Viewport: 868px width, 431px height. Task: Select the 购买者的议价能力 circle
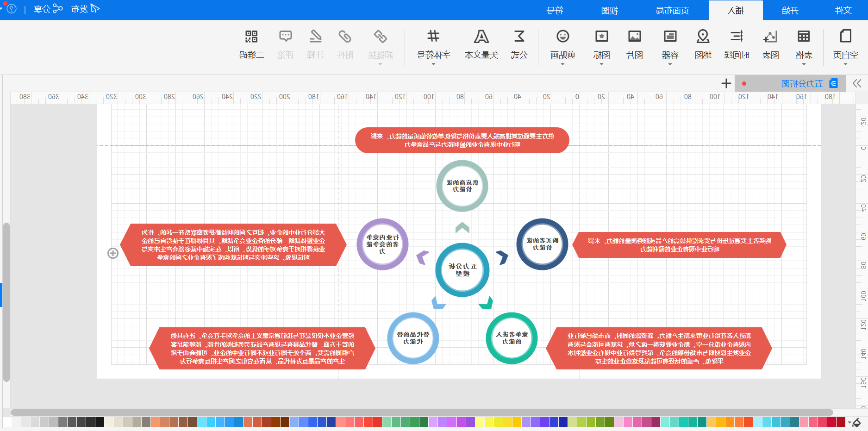[x=542, y=244]
